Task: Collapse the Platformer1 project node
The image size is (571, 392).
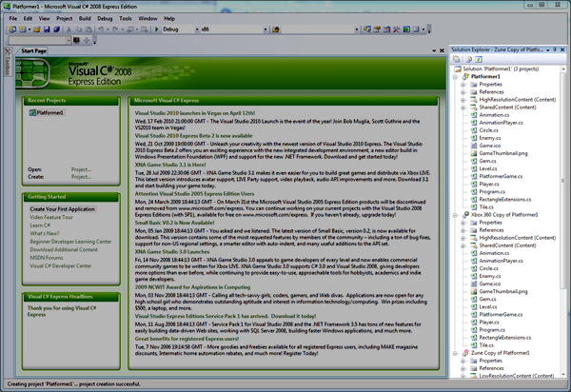Action: pyautogui.click(x=455, y=77)
